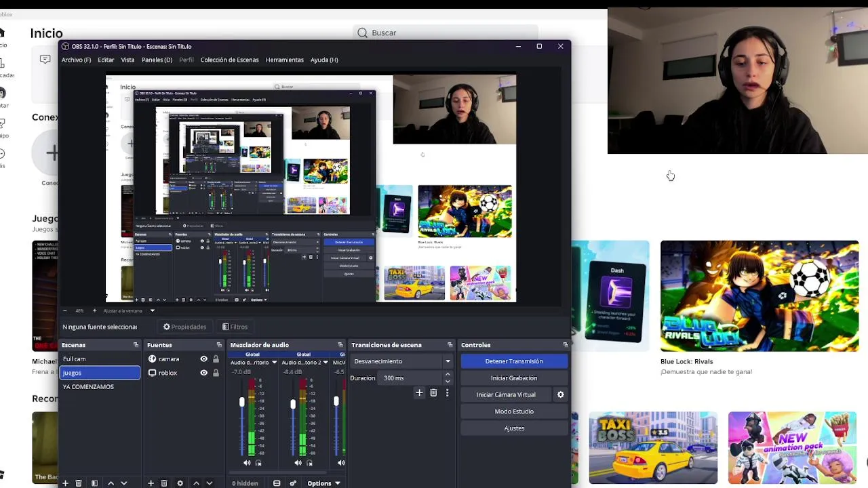Image resolution: width=868 pixels, height=488 pixels.
Task: Open Ajustes from the Controles panel
Action: pos(514,428)
